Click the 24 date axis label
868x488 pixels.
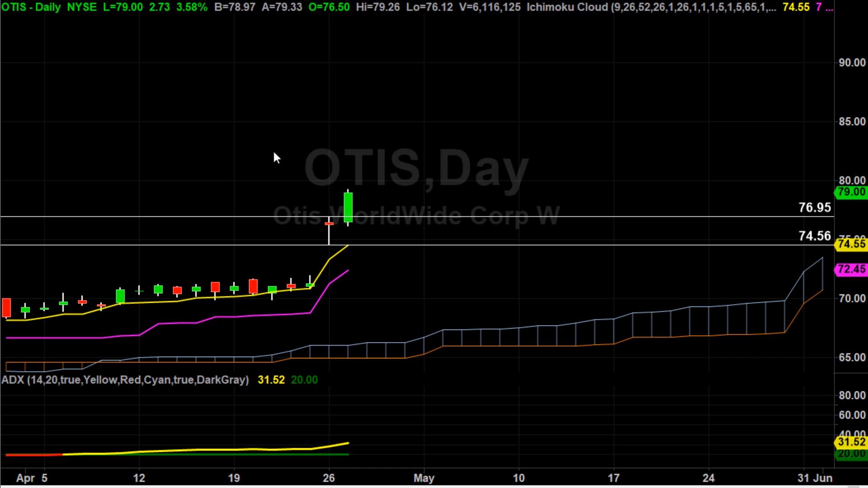click(708, 478)
